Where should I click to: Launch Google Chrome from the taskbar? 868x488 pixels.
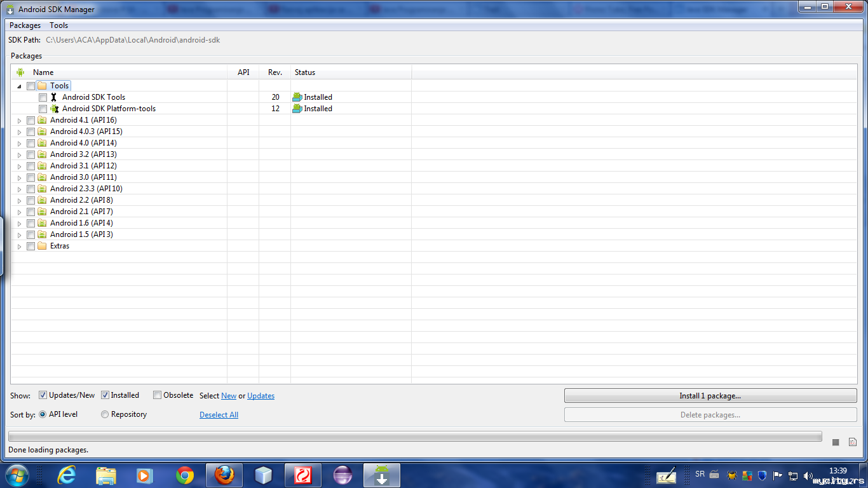[x=185, y=475]
